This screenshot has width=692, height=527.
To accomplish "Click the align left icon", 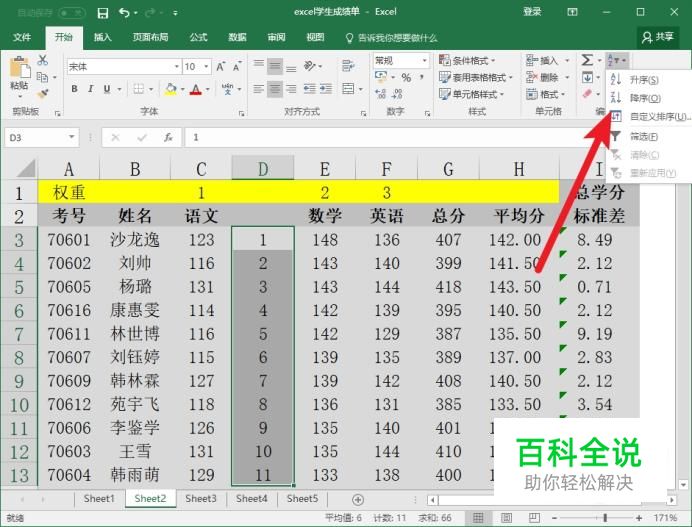I will pyautogui.click(x=259, y=89).
